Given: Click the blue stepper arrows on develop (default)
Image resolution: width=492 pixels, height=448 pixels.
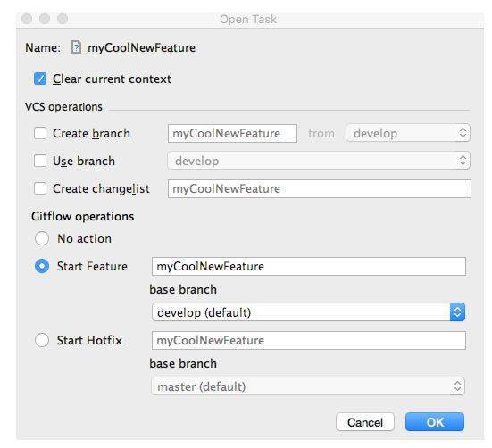Looking at the screenshot, I should [457, 312].
